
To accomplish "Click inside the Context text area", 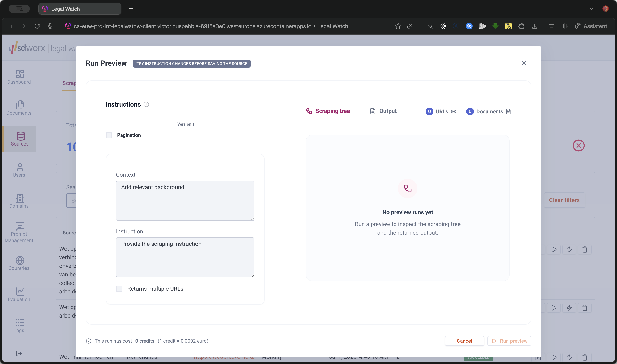I will pyautogui.click(x=185, y=201).
